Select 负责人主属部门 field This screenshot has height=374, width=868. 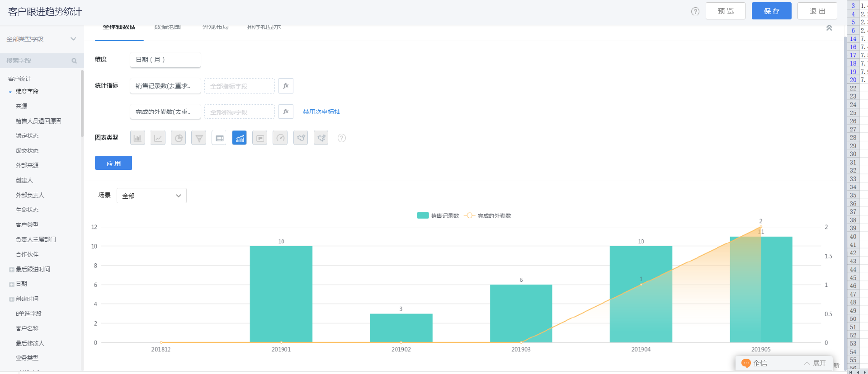point(36,239)
